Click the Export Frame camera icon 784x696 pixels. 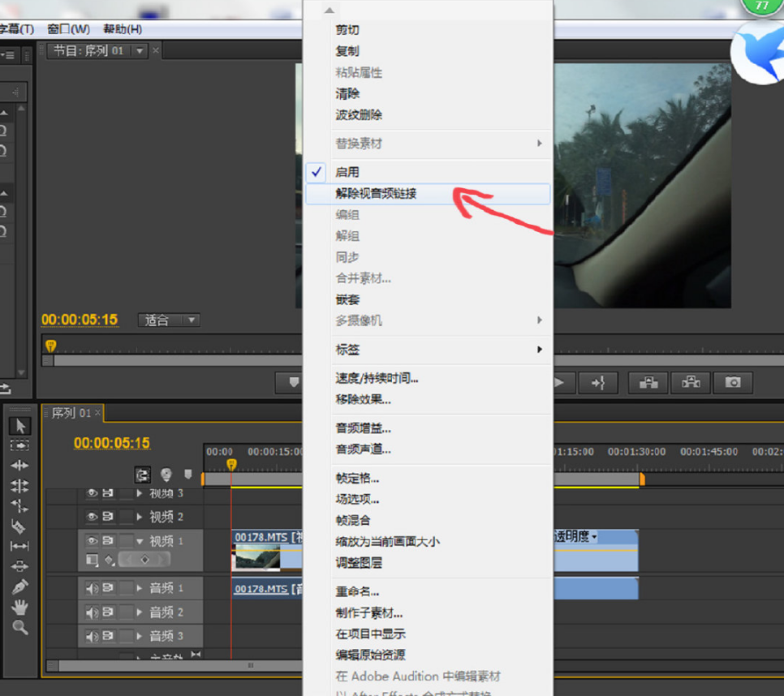733,382
